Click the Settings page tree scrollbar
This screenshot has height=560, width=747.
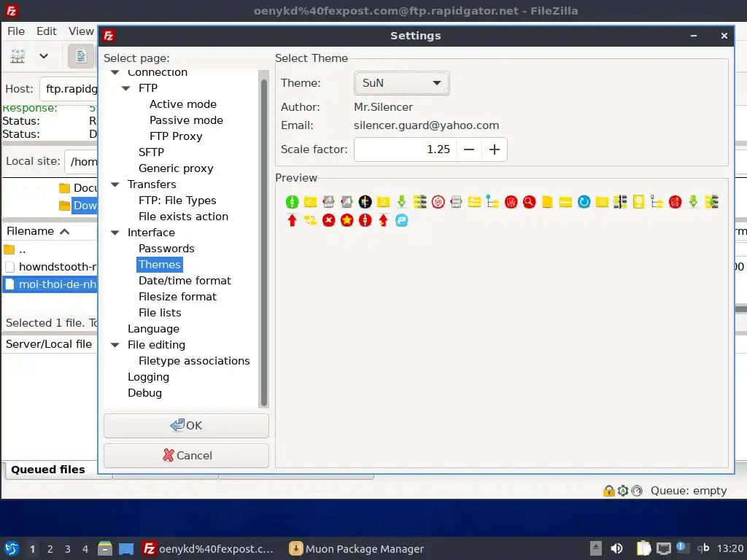264,242
